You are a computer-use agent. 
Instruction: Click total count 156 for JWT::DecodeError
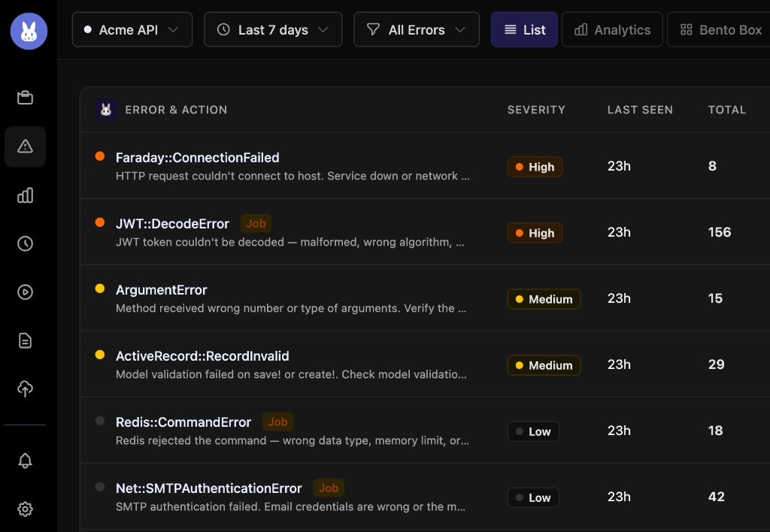coord(720,232)
